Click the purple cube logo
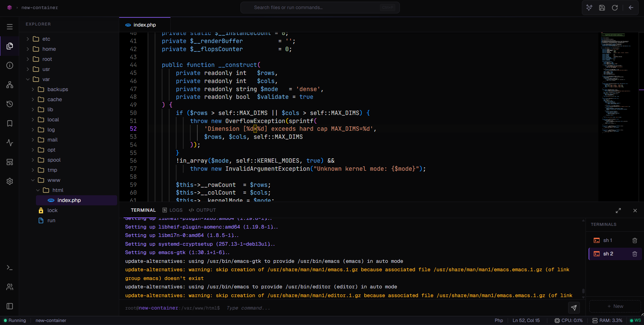Image resolution: width=644 pixels, height=325 pixels. [x=9, y=7]
